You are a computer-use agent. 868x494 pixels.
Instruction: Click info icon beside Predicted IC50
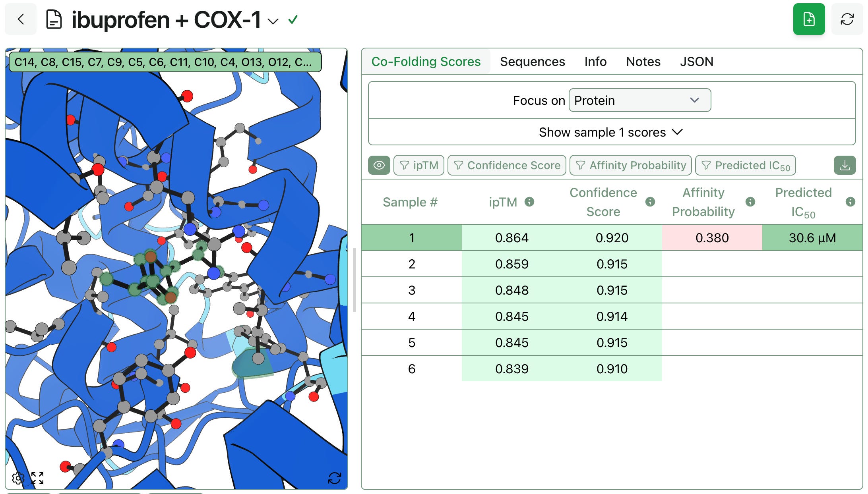(x=850, y=202)
